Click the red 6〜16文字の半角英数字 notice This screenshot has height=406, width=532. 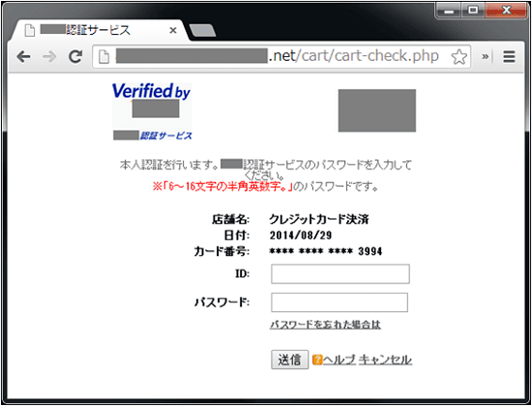(222, 187)
